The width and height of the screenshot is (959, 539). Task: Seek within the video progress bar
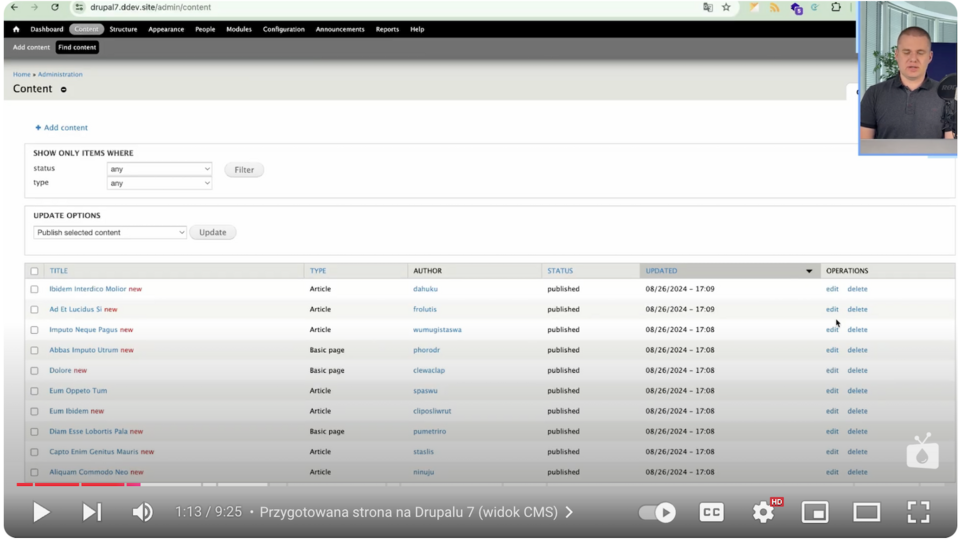point(479,485)
